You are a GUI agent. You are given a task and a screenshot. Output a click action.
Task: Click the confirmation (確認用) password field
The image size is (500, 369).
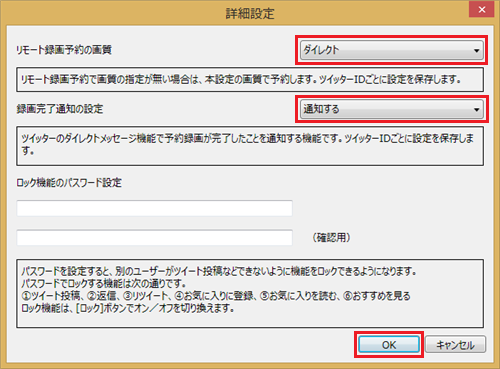(x=155, y=238)
